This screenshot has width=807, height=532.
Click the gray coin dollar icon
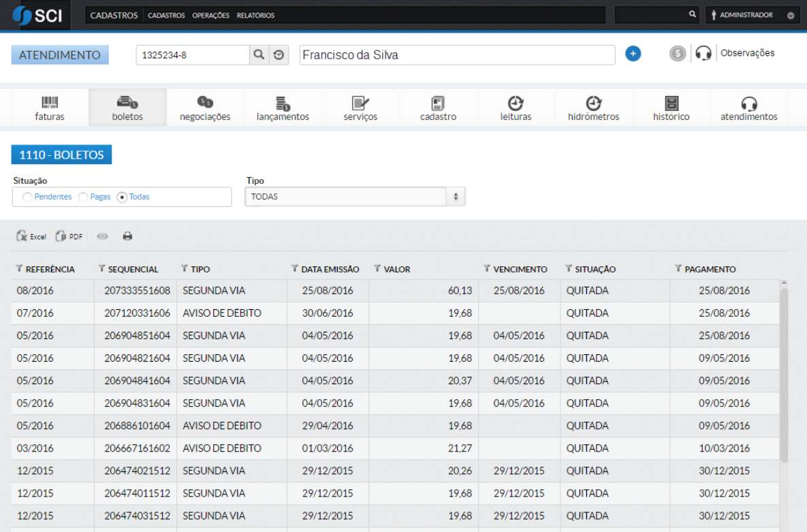[677, 54]
